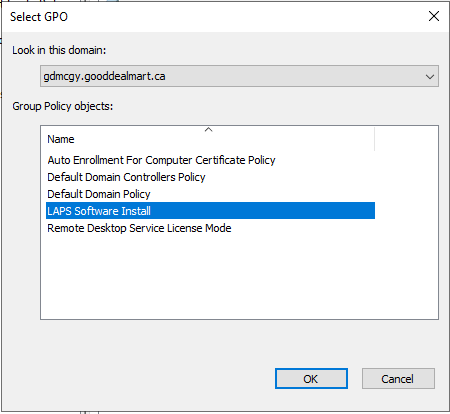Click empty white space below the GPO list items

click(239, 277)
